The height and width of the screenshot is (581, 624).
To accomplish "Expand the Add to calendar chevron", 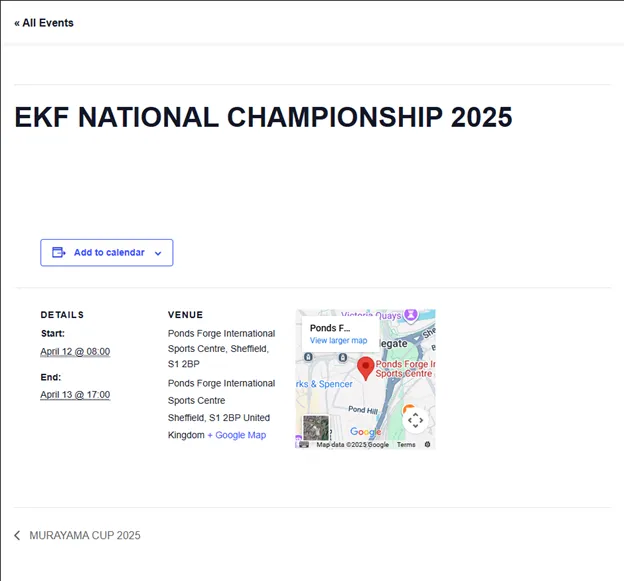I will (x=158, y=254).
